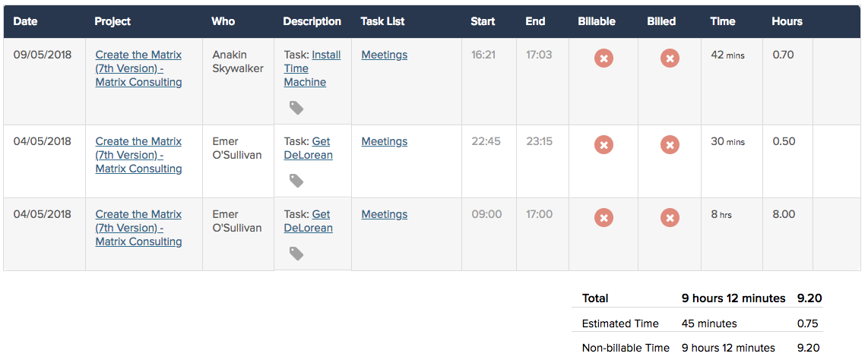
Task: Toggle Billable status for the 09/05/2018 entry
Action: pos(604,58)
